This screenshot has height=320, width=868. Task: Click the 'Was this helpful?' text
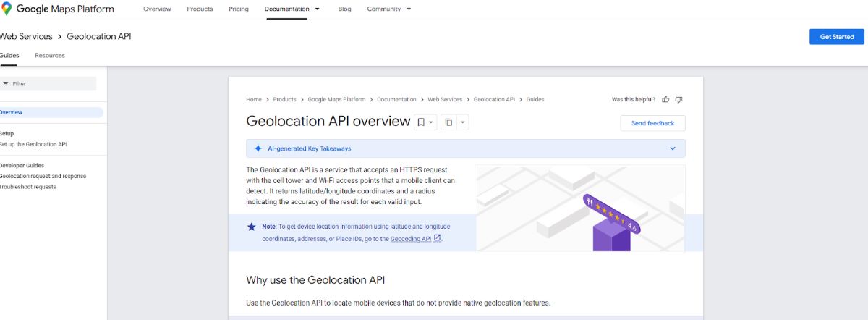[x=634, y=99]
